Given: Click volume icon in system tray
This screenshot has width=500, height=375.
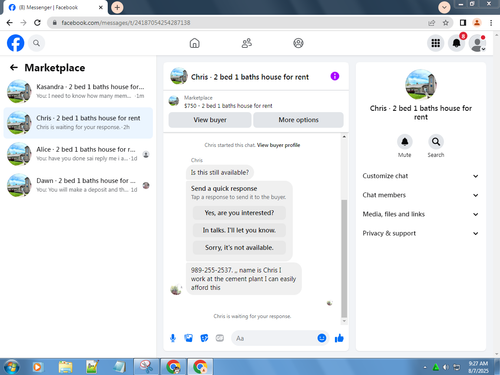Looking at the screenshot, I should tap(446, 367).
